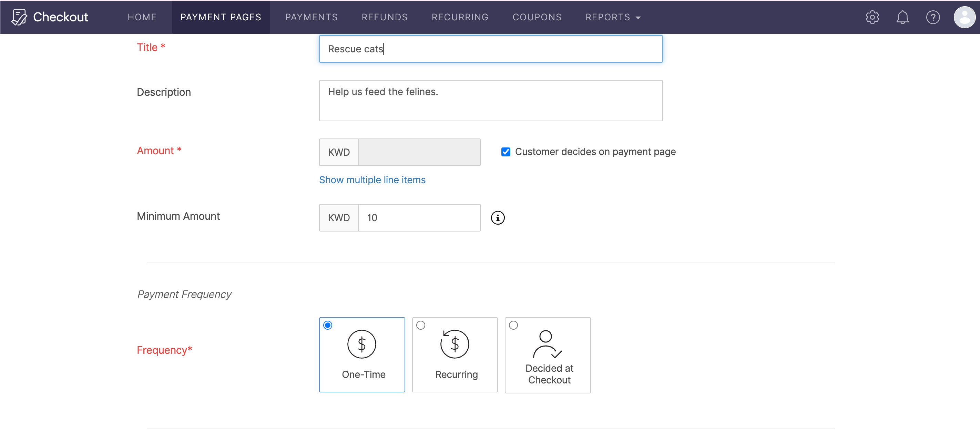Image resolution: width=980 pixels, height=432 pixels.
Task: Click the settings gear icon
Action: [x=873, y=17]
